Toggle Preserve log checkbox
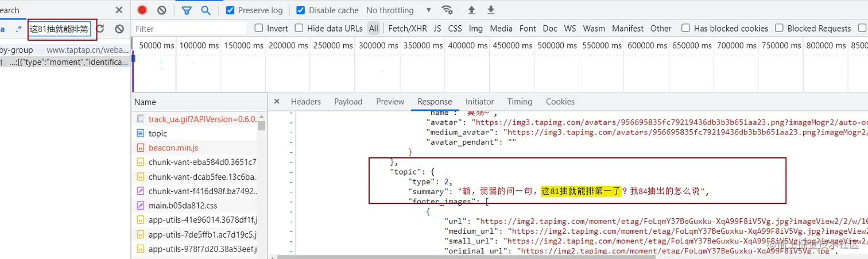 point(230,10)
